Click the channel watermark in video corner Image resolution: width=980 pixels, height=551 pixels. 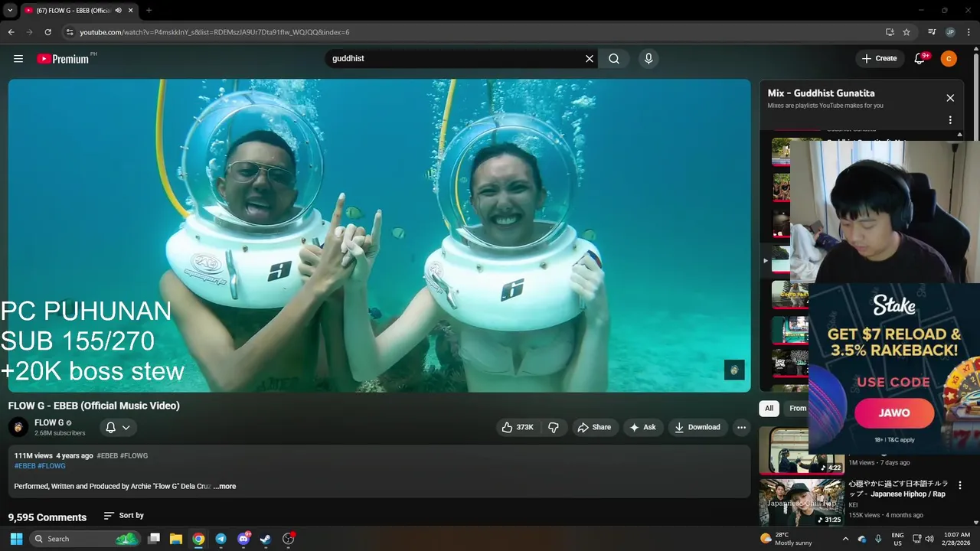[x=734, y=370]
